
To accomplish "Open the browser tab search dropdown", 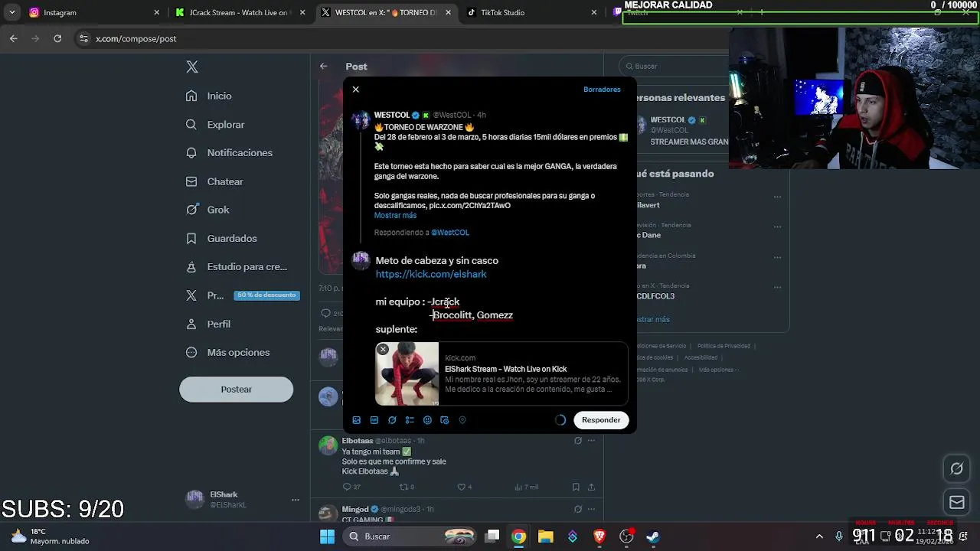I will point(11,13).
